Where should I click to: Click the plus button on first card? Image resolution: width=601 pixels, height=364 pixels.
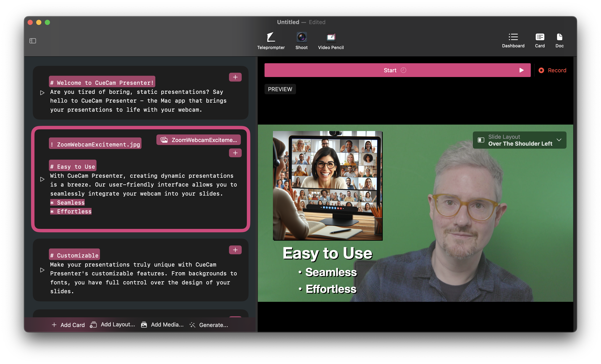pyautogui.click(x=235, y=77)
